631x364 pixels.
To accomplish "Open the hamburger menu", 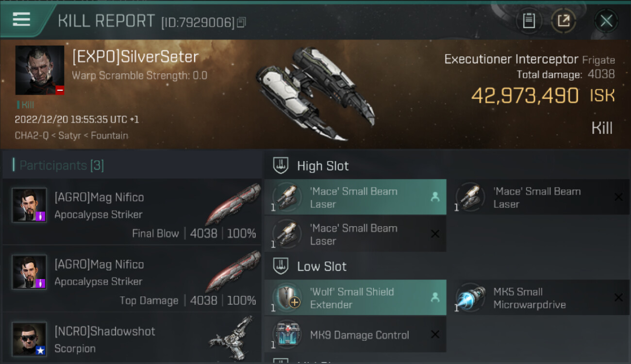I will click(21, 19).
